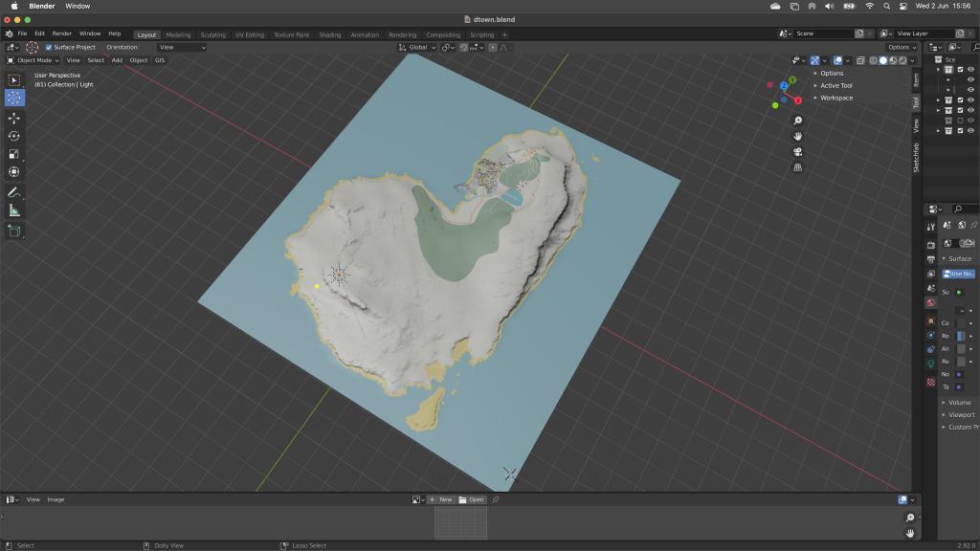This screenshot has height=551, width=980.
Task: Switch to the Sculpting workspace tab
Action: [212, 34]
